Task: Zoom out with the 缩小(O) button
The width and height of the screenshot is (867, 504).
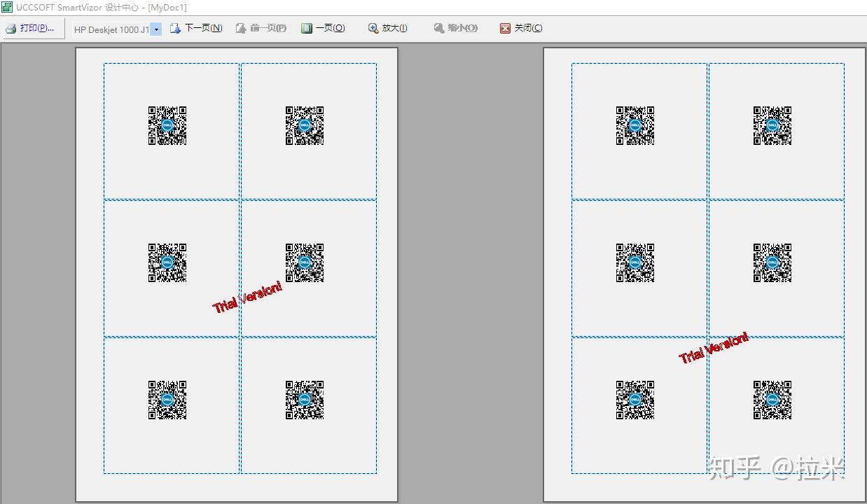Action: coord(455,29)
